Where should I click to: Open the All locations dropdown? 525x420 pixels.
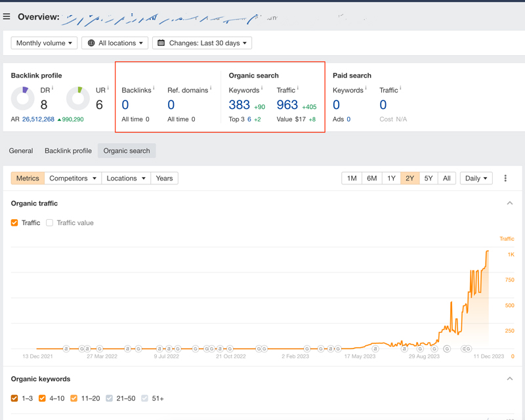click(115, 43)
